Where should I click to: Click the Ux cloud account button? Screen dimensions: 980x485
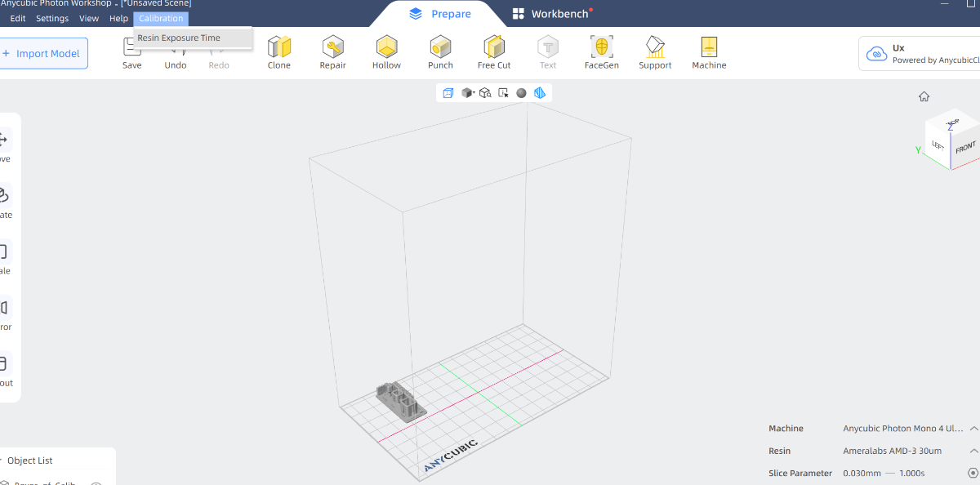pos(920,53)
